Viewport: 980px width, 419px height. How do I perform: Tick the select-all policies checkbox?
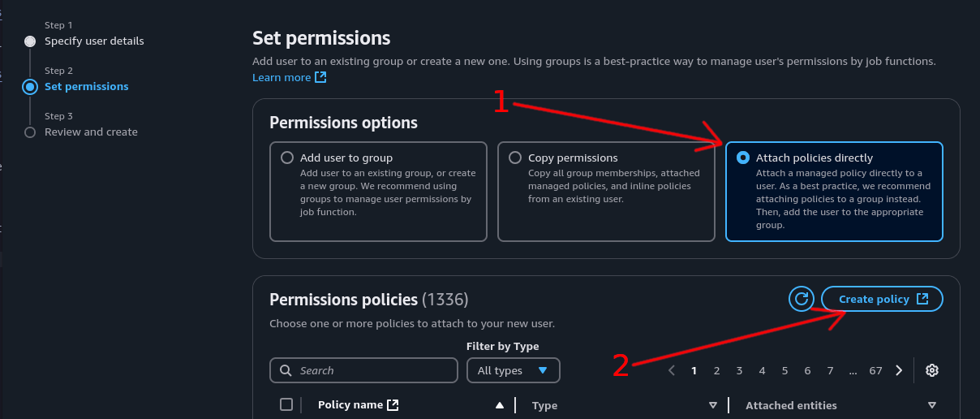(286, 404)
